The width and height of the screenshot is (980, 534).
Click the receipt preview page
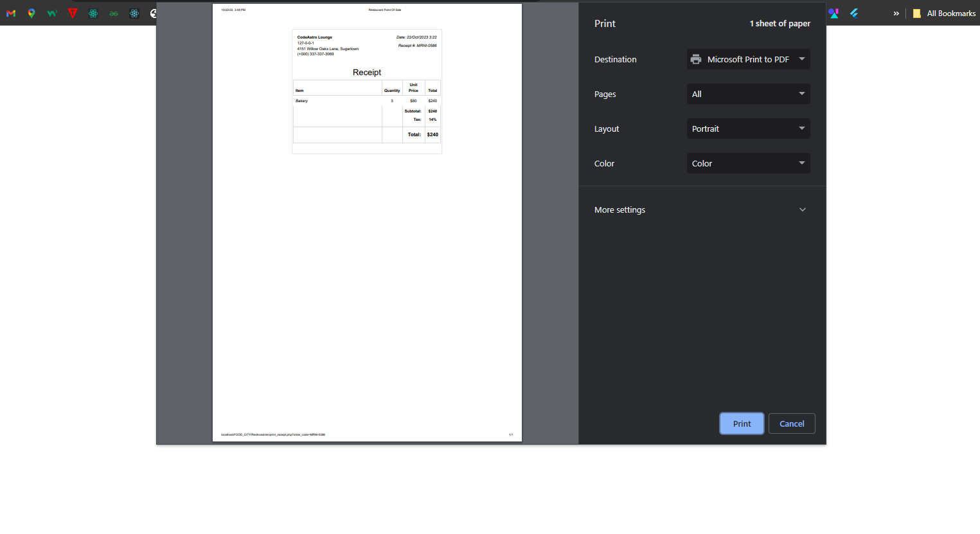click(x=367, y=222)
